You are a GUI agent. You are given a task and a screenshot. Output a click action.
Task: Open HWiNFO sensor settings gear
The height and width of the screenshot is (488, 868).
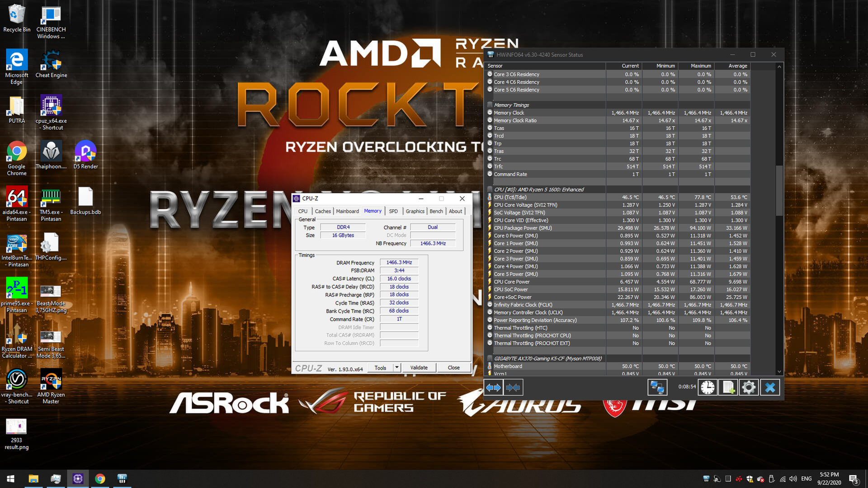click(x=749, y=387)
